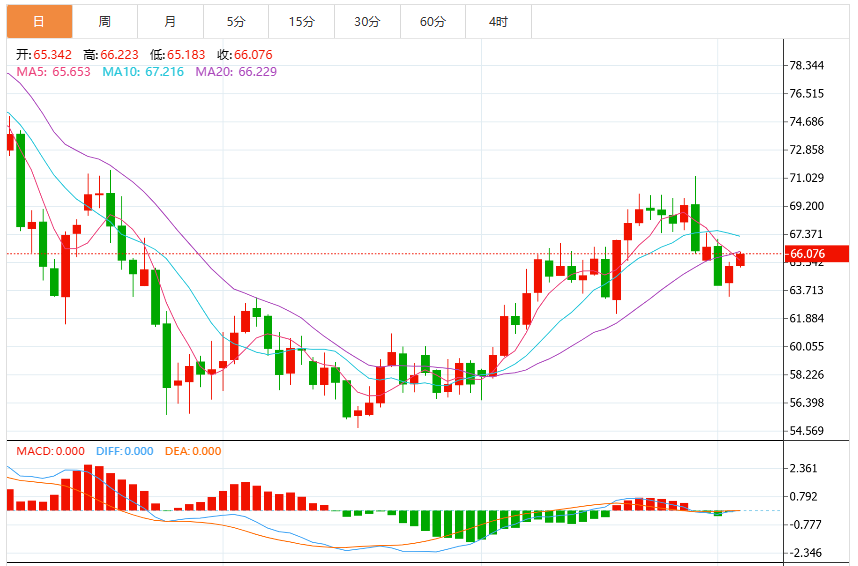Click the 78.344 price axis label
This screenshot has width=858, height=566.
click(807, 65)
